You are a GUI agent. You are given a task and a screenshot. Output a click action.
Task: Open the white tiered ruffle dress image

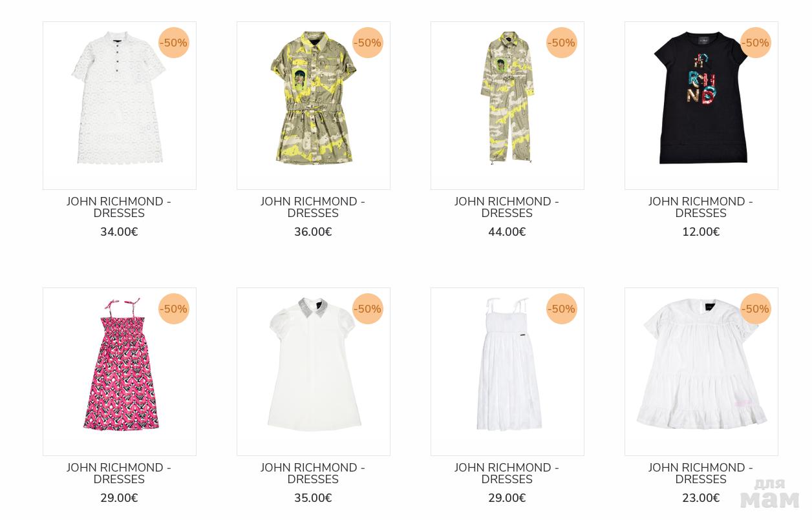click(701, 371)
